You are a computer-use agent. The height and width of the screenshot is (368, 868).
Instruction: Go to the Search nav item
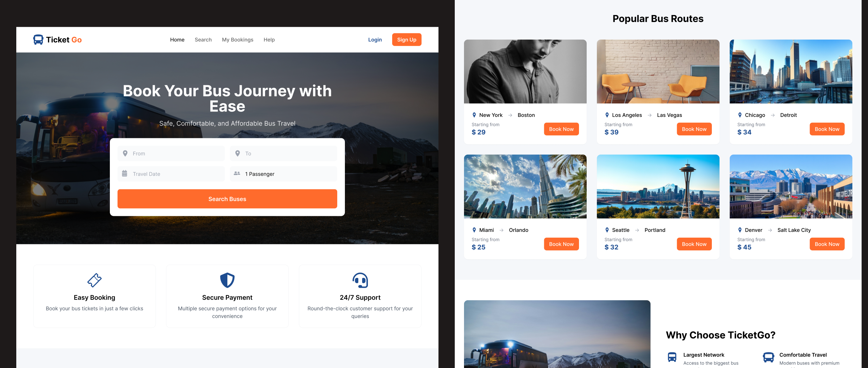(x=203, y=40)
